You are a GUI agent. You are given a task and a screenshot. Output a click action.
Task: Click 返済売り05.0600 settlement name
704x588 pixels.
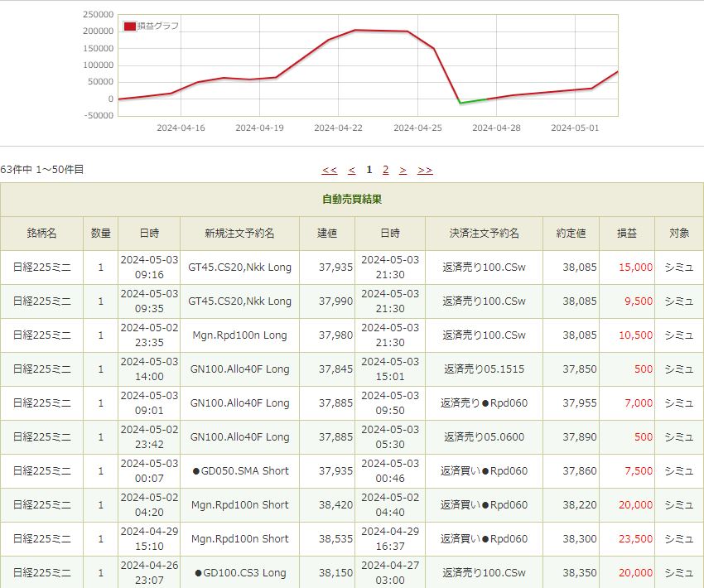(484, 437)
